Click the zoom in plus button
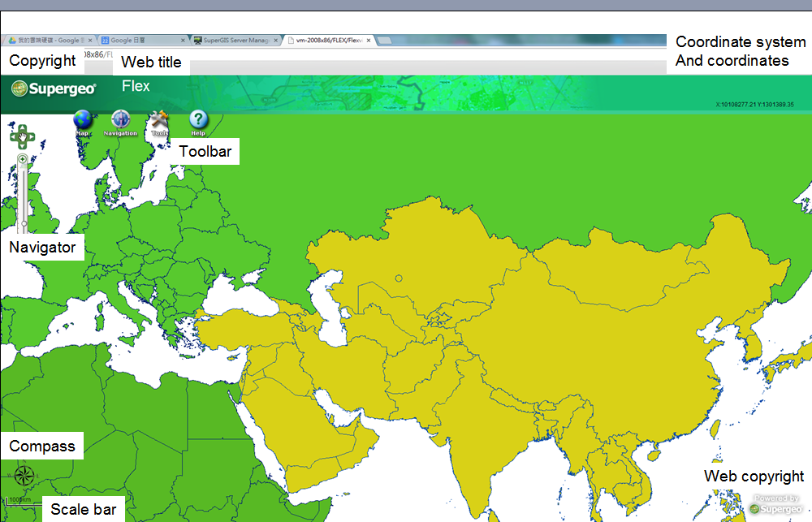This screenshot has width=812, height=522. tap(22, 159)
